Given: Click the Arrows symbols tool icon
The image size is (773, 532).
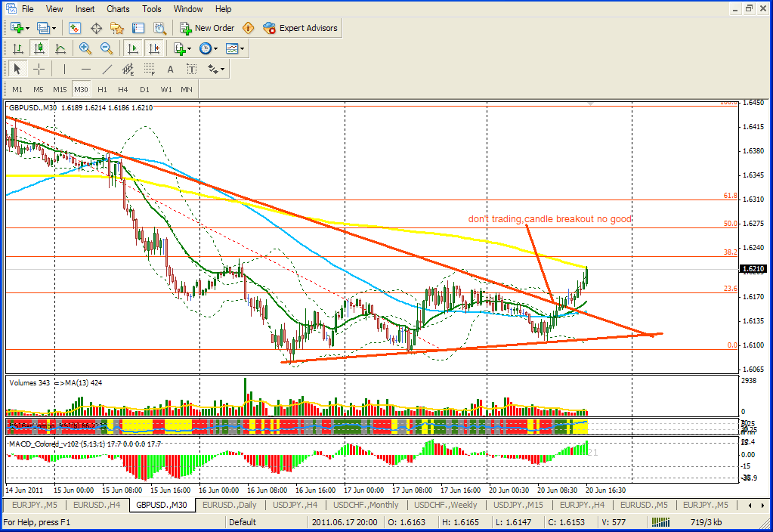Looking at the screenshot, I should [213, 69].
